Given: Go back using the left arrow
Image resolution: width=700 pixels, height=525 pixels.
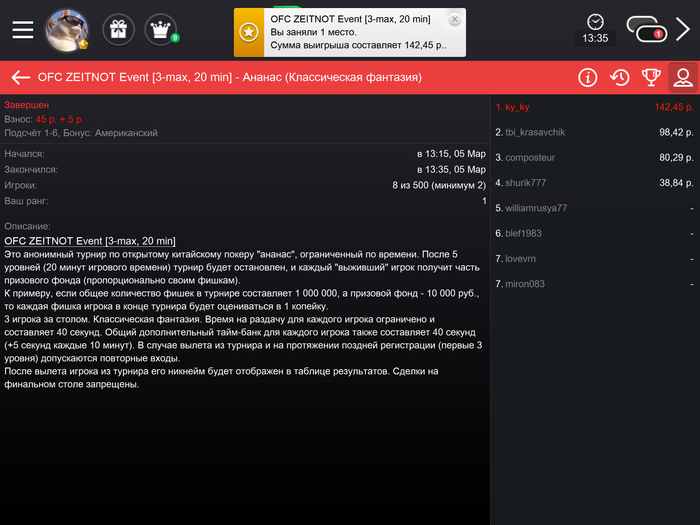Looking at the screenshot, I should tap(21, 77).
